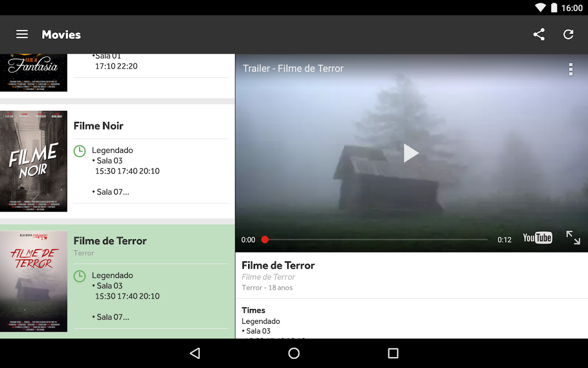This screenshot has width=588, height=368.
Task: Enter fullscreen video mode
Action: pyautogui.click(x=573, y=238)
